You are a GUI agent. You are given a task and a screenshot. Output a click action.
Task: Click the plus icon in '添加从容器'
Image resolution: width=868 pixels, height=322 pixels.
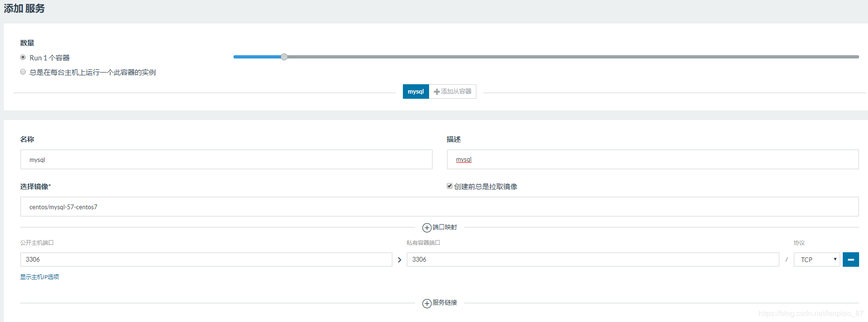[x=437, y=92]
